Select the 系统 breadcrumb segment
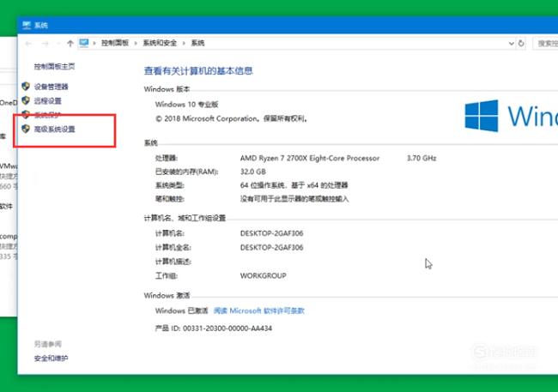Viewport: 558px width, 392px height. [197, 43]
